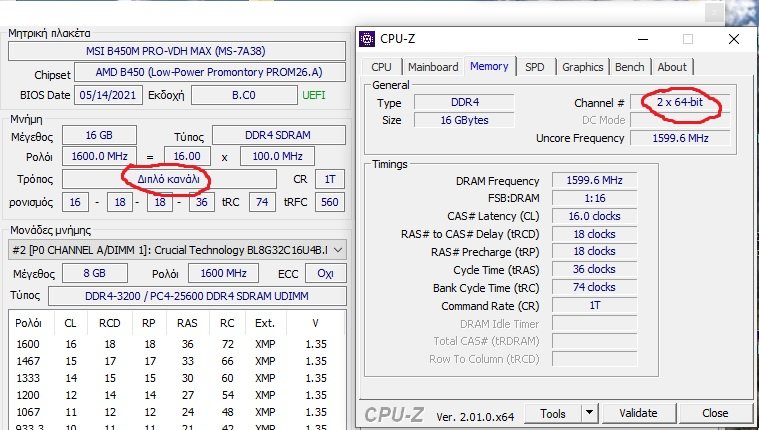The height and width of the screenshot is (430, 759).
Task: Select the 1200 timing row
Action: click(177, 395)
